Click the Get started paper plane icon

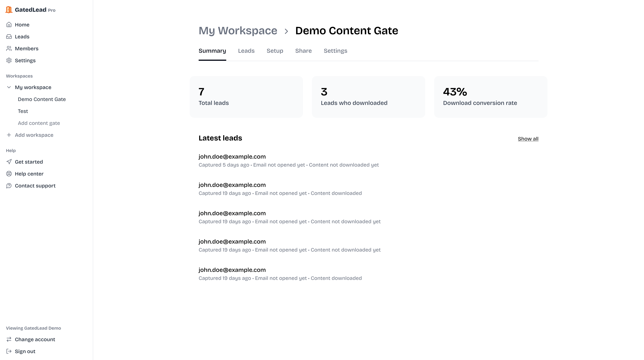[9, 162]
